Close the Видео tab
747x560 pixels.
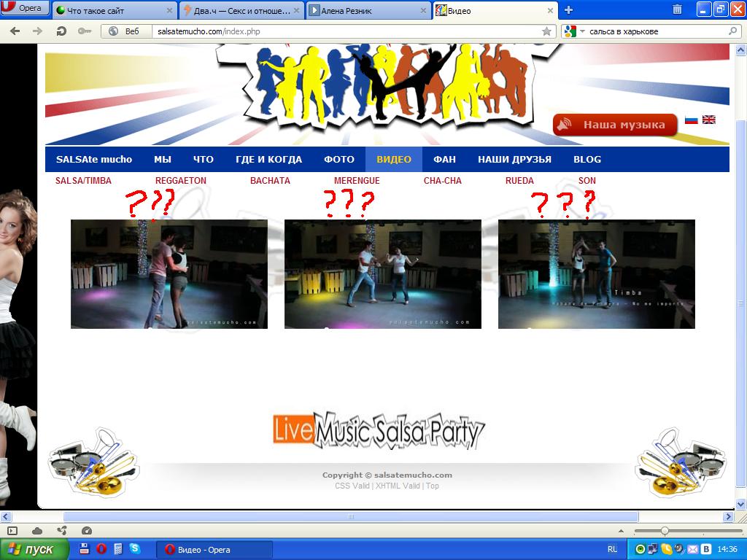(x=550, y=10)
